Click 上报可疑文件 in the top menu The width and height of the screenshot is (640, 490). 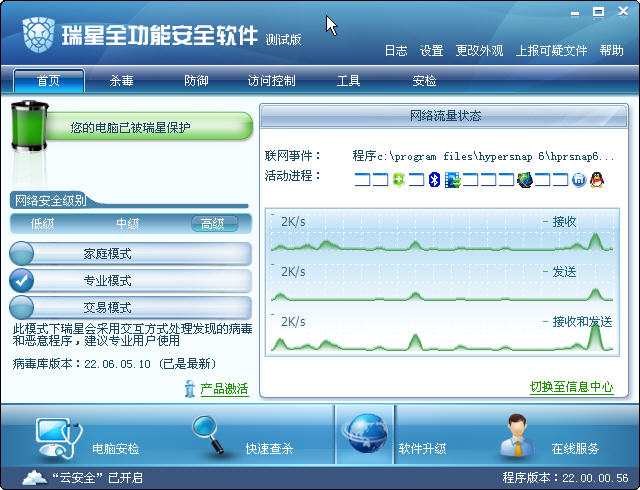click(x=551, y=51)
